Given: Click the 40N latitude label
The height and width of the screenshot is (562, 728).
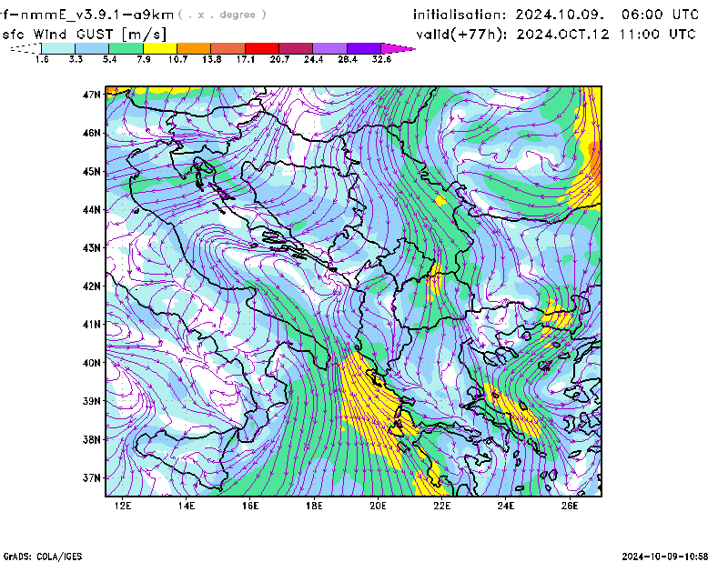Looking at the screenshot, I should pyautogui.click(x=92, y=363).
